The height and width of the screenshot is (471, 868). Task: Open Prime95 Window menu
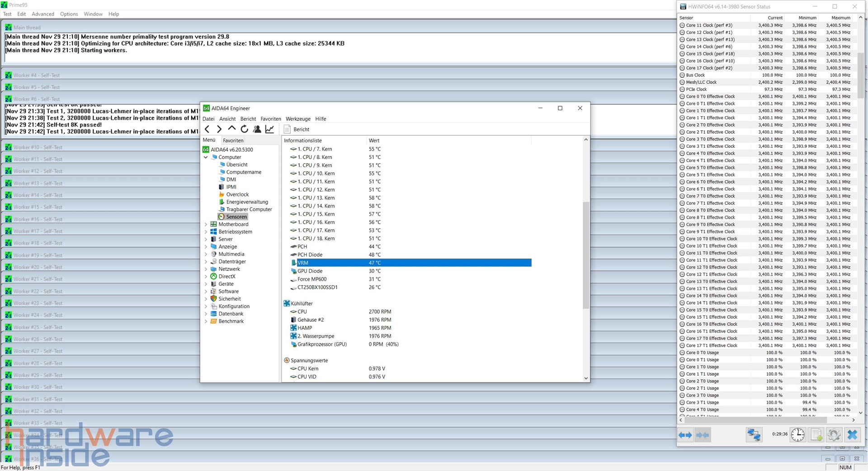93,14
